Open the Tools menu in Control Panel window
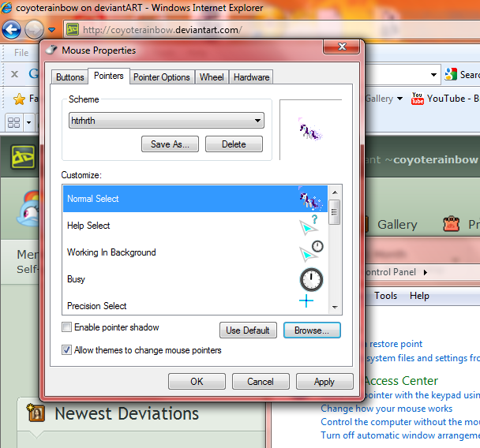 point(386,296)
